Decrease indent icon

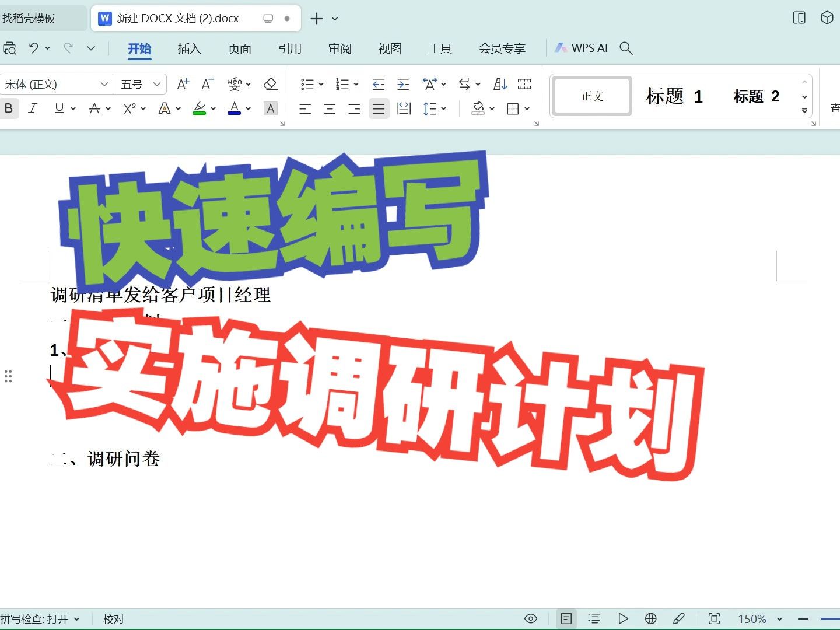coord(379,85)
